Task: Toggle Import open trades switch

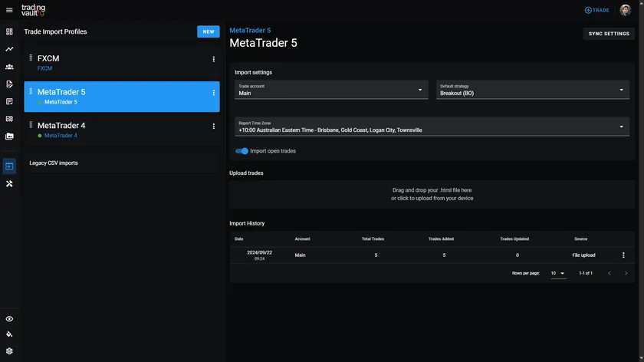Action: coord(242,151)
